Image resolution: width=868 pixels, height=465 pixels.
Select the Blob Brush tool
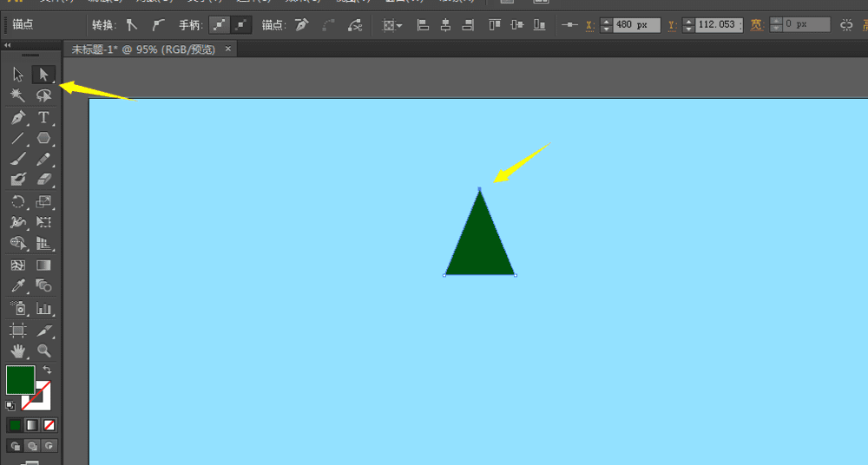coord(17,180)
